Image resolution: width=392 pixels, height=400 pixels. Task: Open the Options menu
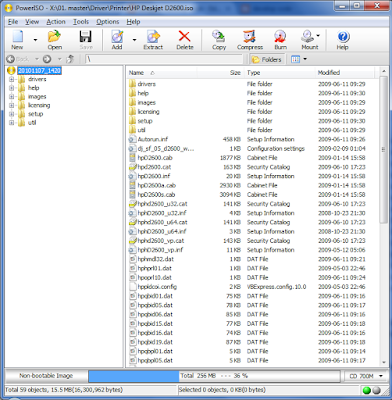108,22
